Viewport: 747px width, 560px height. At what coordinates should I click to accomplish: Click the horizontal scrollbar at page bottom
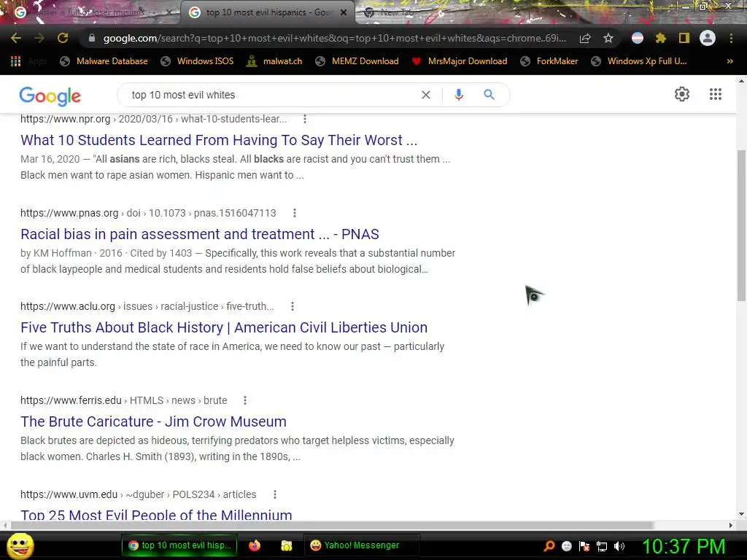[x=332, y=525]
